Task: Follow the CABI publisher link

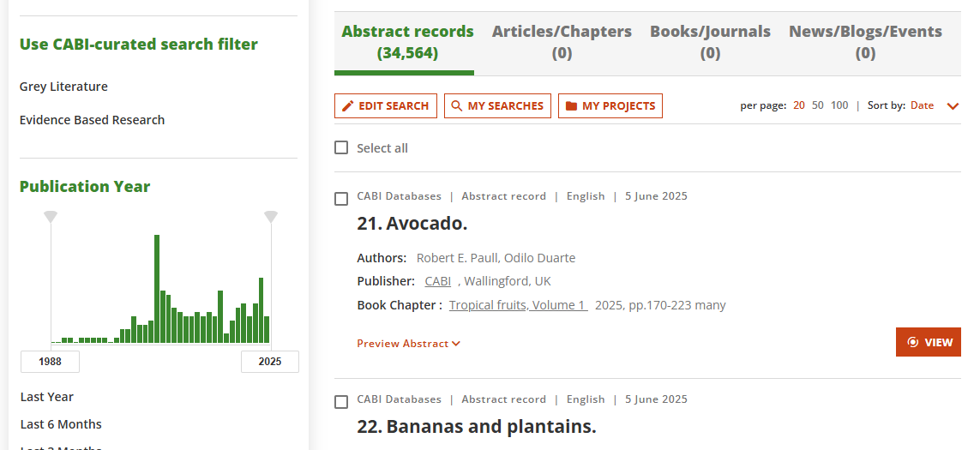Action: tap(437, 281)
